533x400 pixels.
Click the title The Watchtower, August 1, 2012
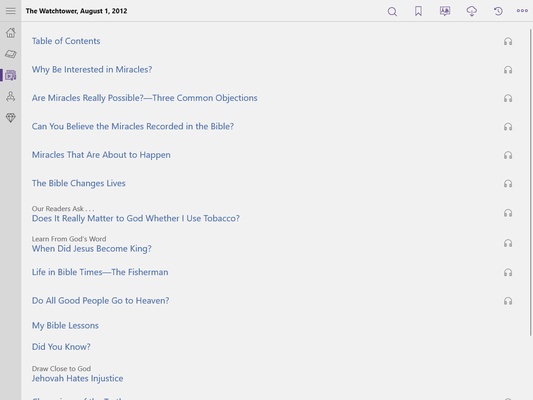pyautogui.click(x=76, y=11)
